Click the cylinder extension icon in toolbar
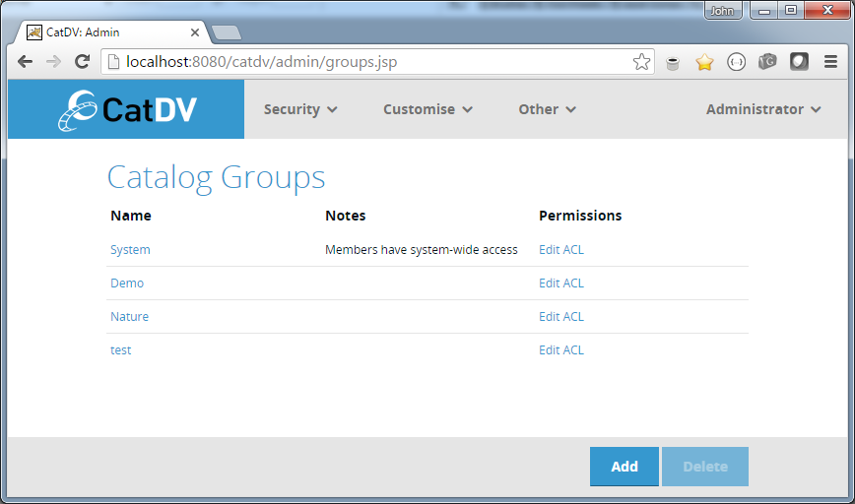855x504 pixels. (673, 63)
